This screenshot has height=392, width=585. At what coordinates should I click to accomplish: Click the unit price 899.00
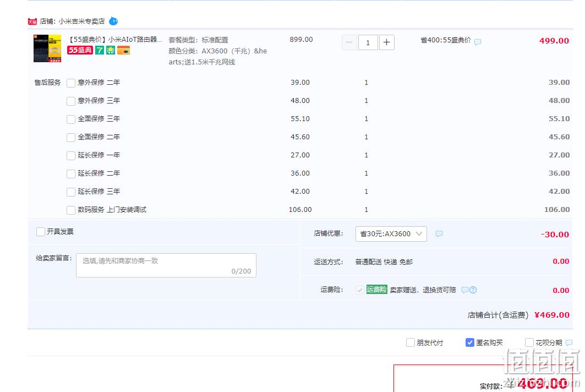[302, 39]
